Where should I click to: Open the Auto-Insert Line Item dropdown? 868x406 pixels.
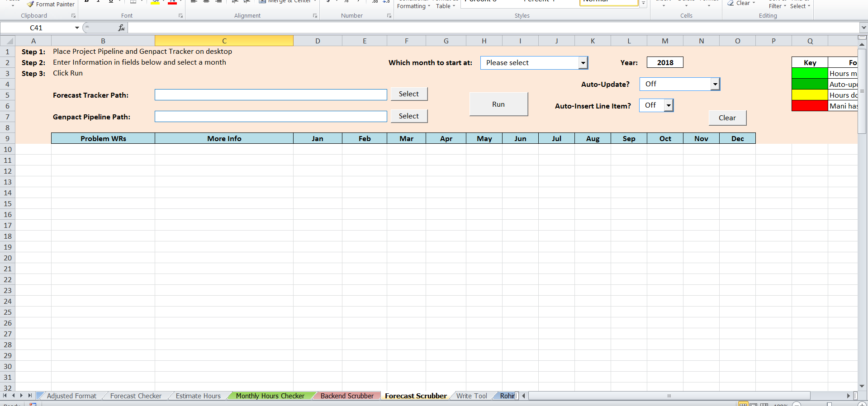point(669,105)
